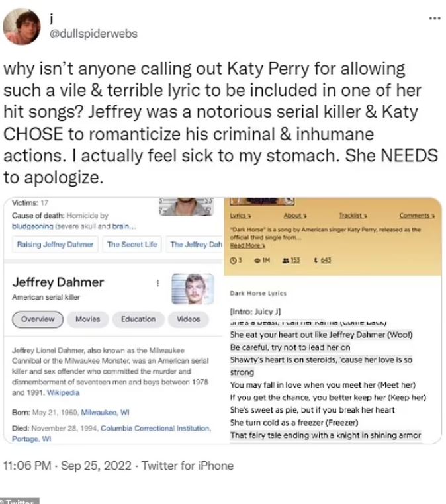Click the Raising Jeffrey Dahmer chip
This screenshot has height=504, width=446.
[x=56, y=244]
